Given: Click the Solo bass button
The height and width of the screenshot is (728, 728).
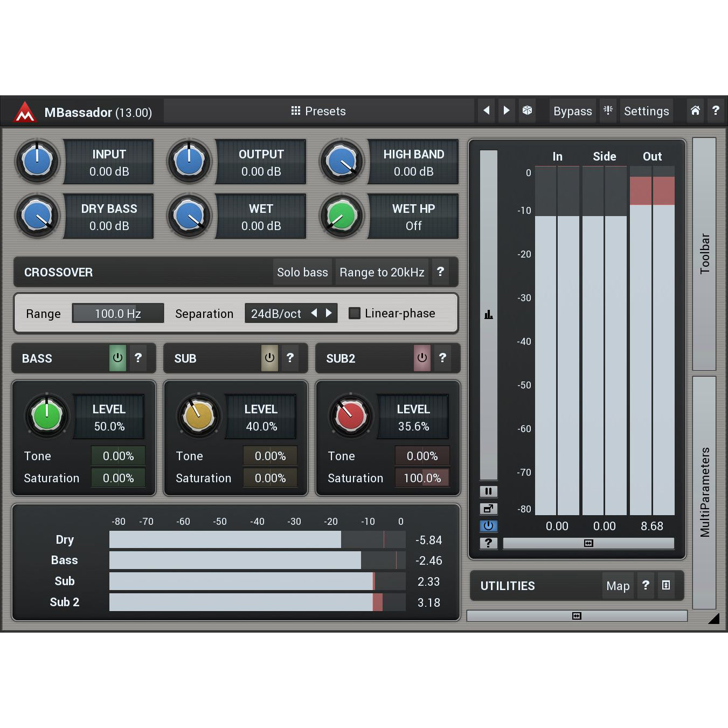Looking at the screenshot, I should [x=302, y=272].
